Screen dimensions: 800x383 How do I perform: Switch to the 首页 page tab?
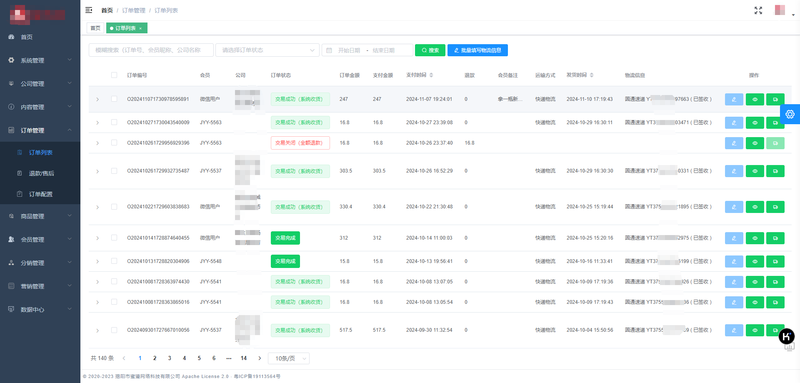click(x=95, y=28)
